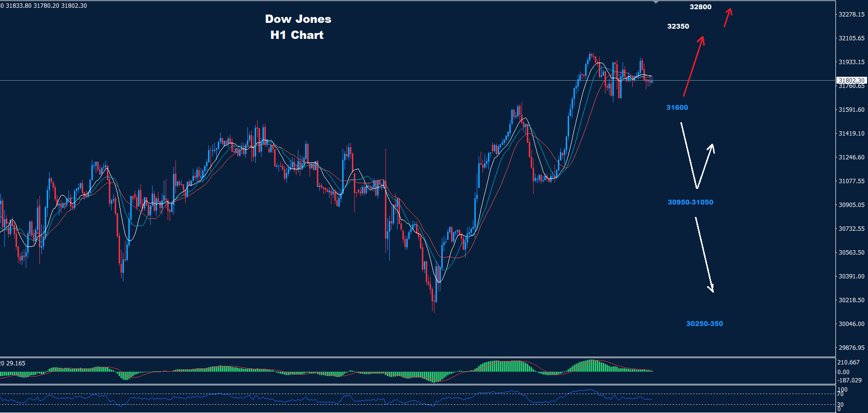Screen dimensions: 868x413
Task: Click the chart shift triangle on top edge
Action: point(656,2)
